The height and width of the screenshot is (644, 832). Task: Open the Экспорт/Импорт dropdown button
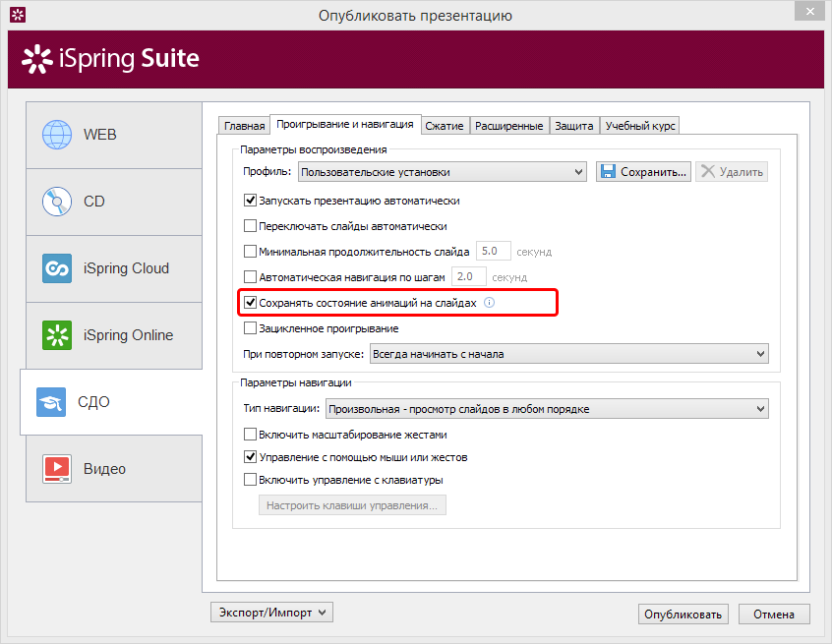coord(271,613)
